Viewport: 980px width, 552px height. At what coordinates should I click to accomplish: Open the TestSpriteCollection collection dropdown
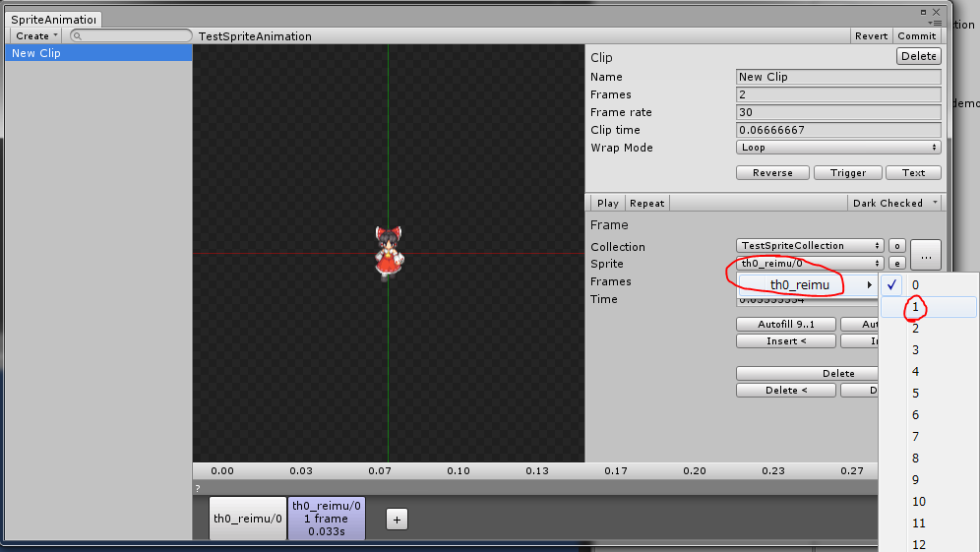coord(810,246)
